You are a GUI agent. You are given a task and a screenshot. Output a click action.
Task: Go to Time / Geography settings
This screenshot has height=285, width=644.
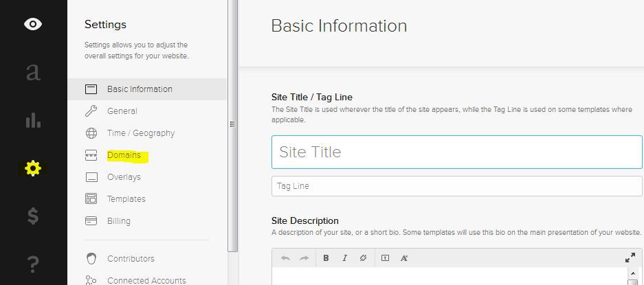141,133
